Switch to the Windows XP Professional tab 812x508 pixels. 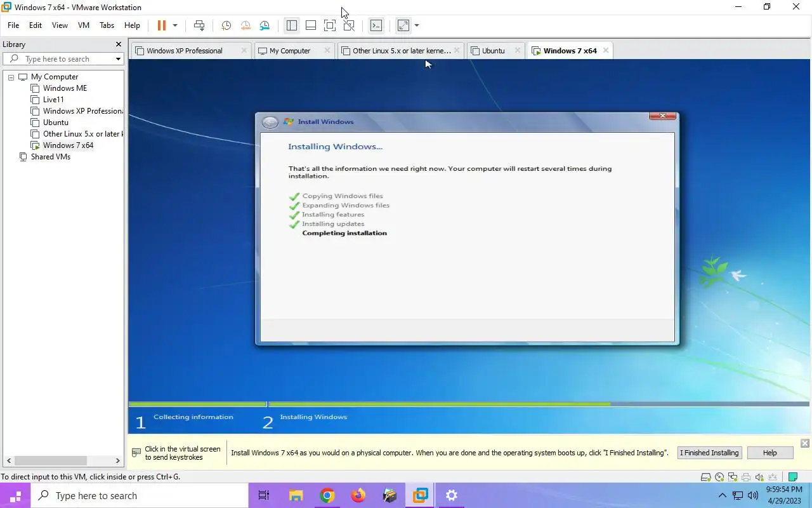pos(185,51)
